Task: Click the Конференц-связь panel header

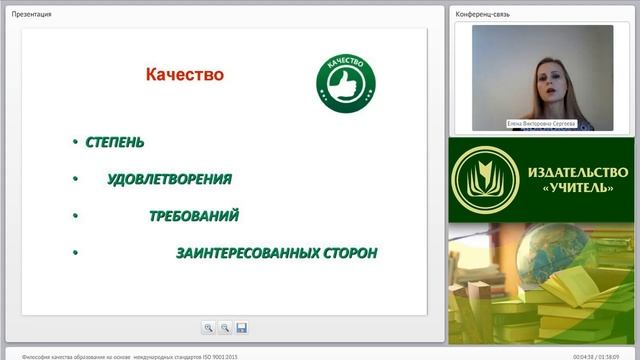Action: (482, 14)
